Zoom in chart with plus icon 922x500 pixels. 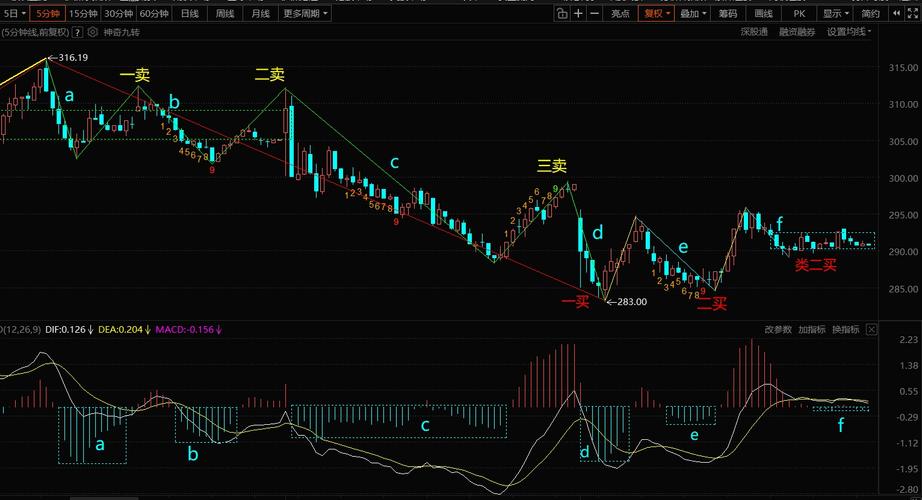[x=579, y=14]
